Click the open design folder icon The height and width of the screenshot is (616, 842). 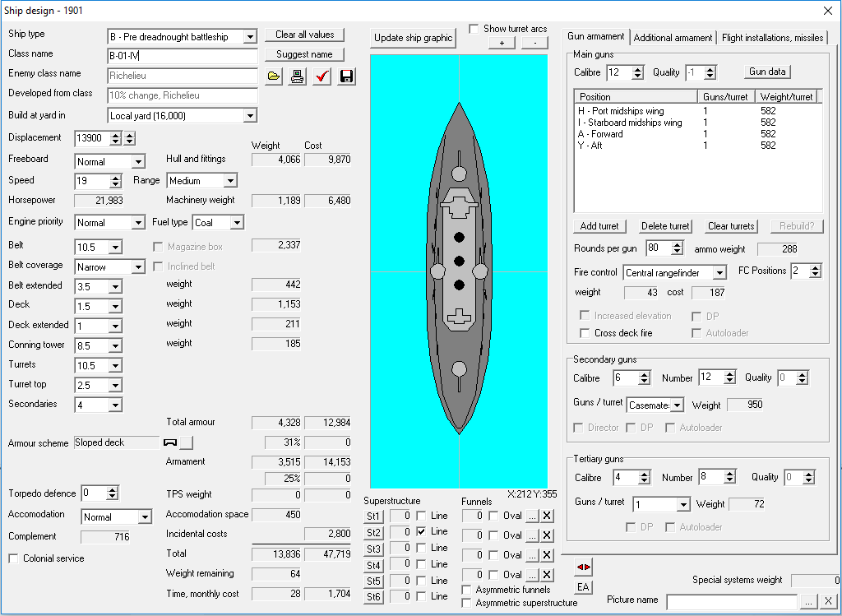(x=275, y=76)
